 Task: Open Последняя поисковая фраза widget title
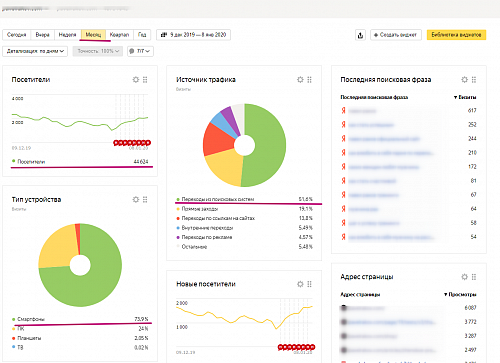click(386, 80)
